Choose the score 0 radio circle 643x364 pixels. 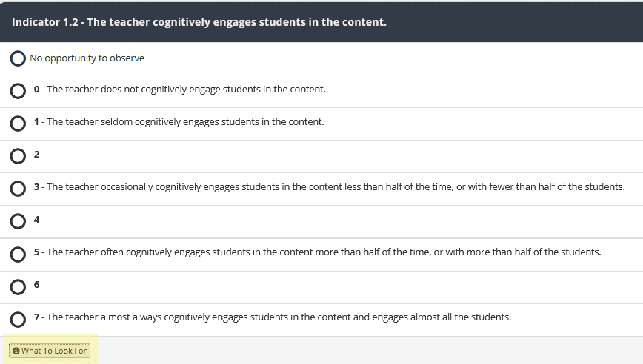tap(18, 91)
